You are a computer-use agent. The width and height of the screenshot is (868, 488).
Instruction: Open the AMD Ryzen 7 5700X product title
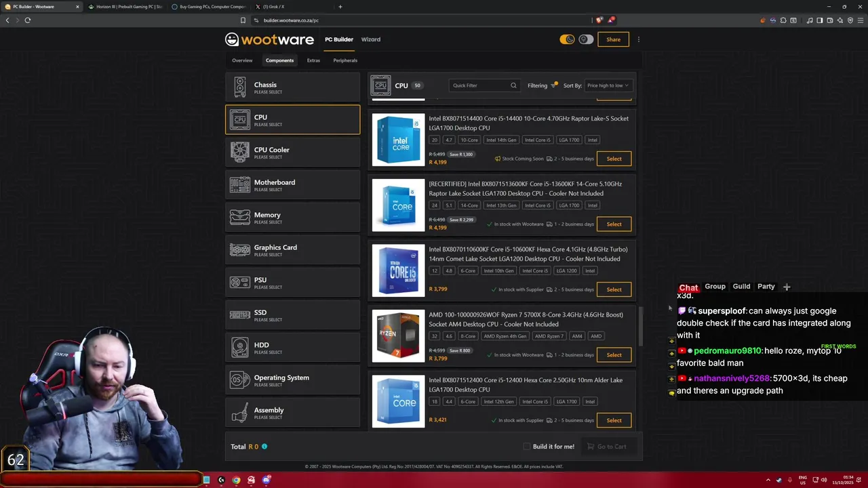click(x=526, y=319)
